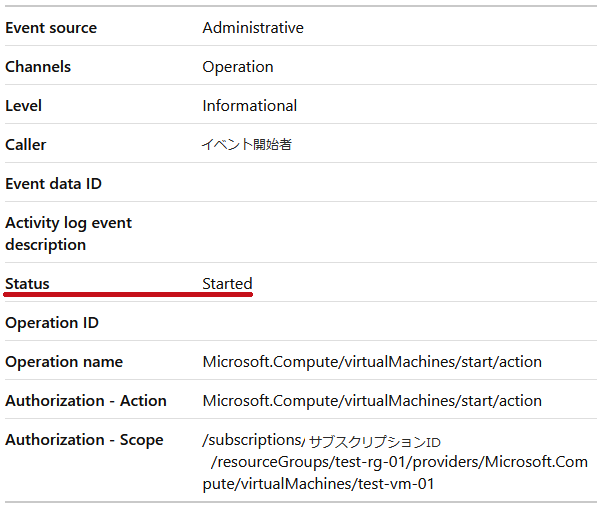Click the Started status value
The image size is (599, 505).
pos(227,284)
